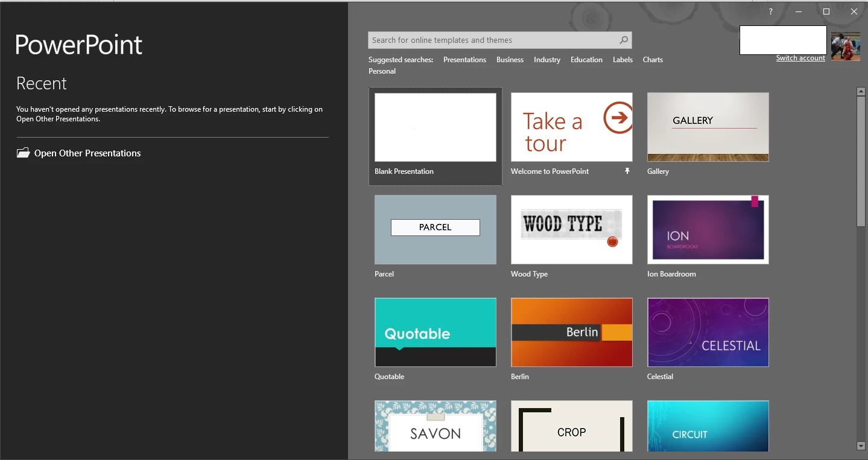Click the template list scrollbar thumb
The width and height of the screenshot is (868, 460).
pos(861,161)
